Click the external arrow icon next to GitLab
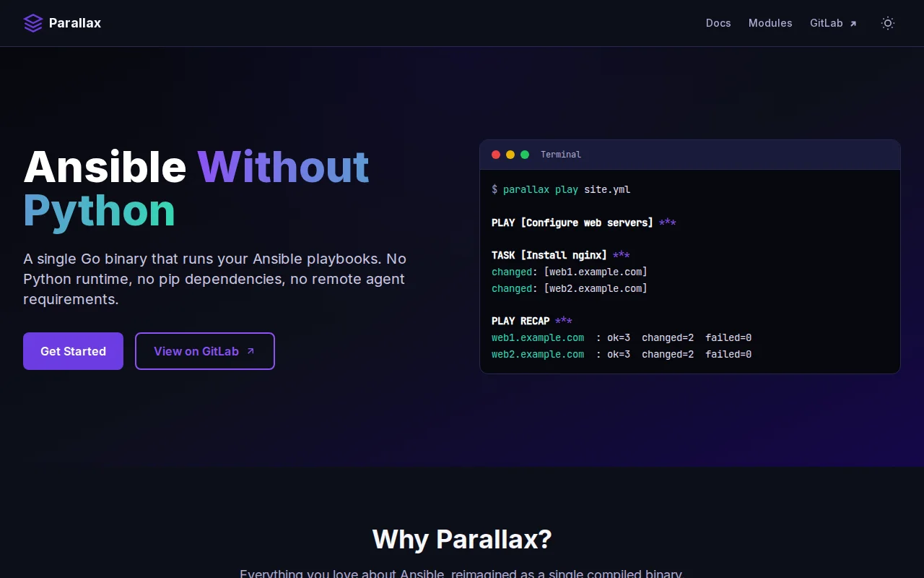Image resolution: width=924 pixels, height=578 pixels. pos(853,24)
